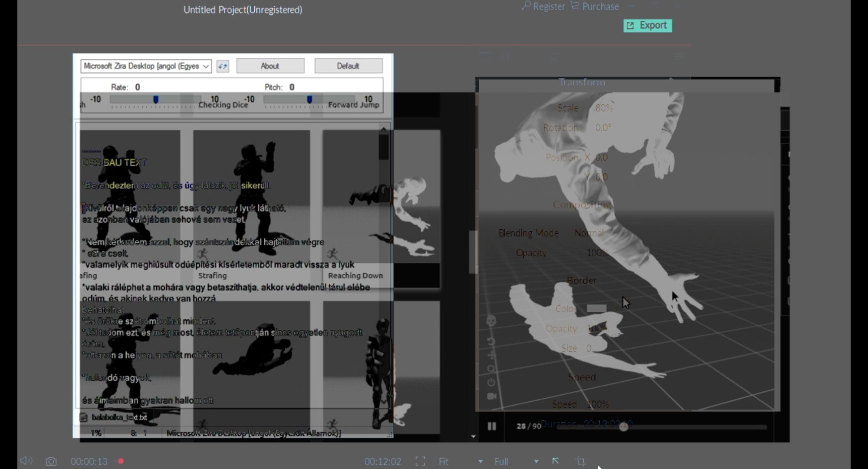The image size is (868, 469).
Task: Click the detach preview arrow icon
Action: pos(556,461)
